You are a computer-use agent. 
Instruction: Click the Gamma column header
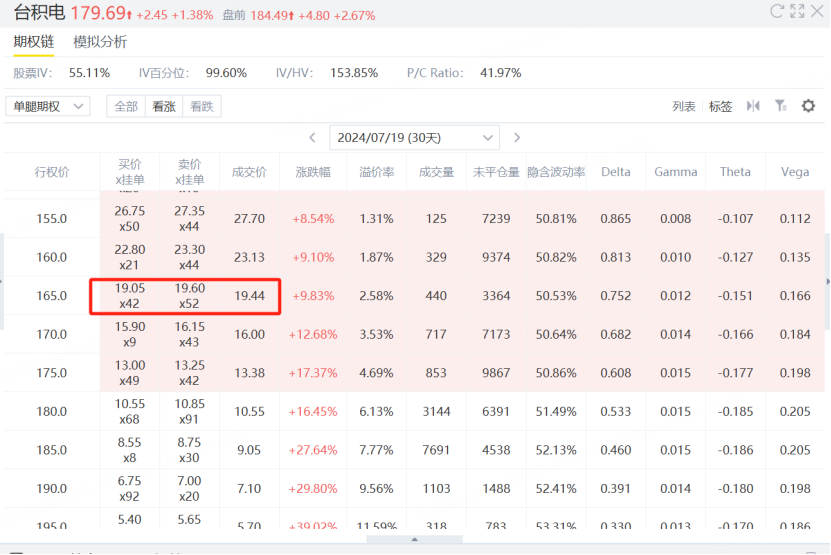pyautogui.click(x=676, y=172)
